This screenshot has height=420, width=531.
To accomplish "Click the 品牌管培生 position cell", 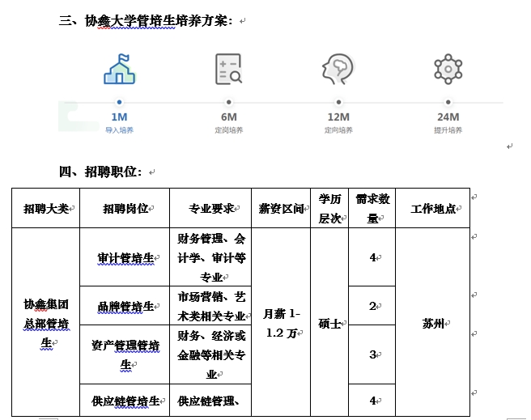I will tap(125, 306).
